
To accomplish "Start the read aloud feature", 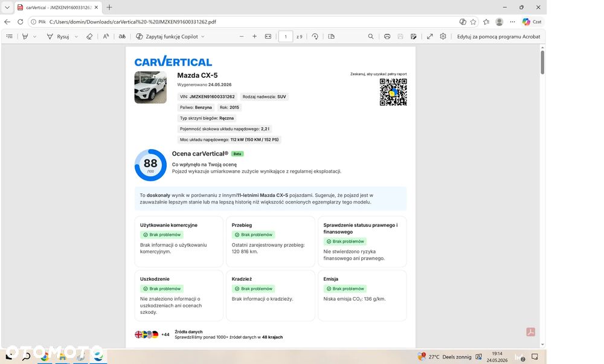I will (106, 37).
